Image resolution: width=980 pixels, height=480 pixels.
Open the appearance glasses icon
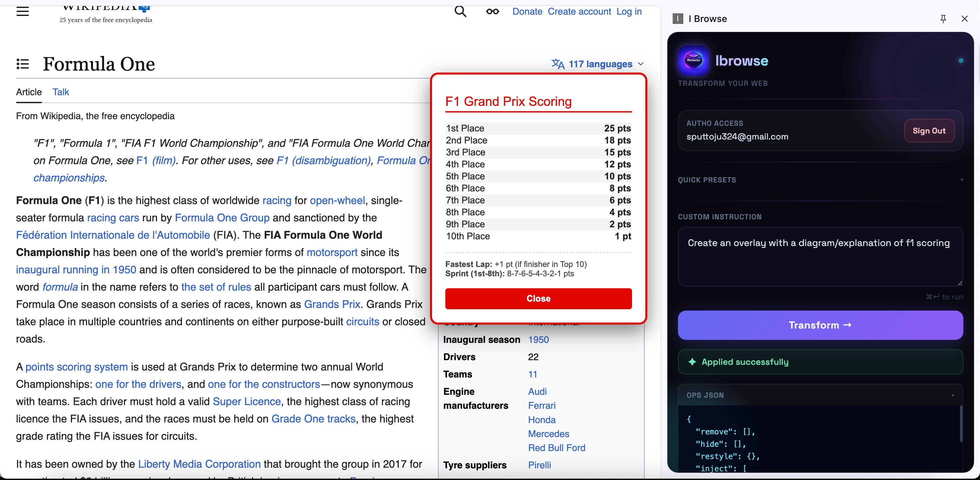pyautogui.click(x=492, y=11)
